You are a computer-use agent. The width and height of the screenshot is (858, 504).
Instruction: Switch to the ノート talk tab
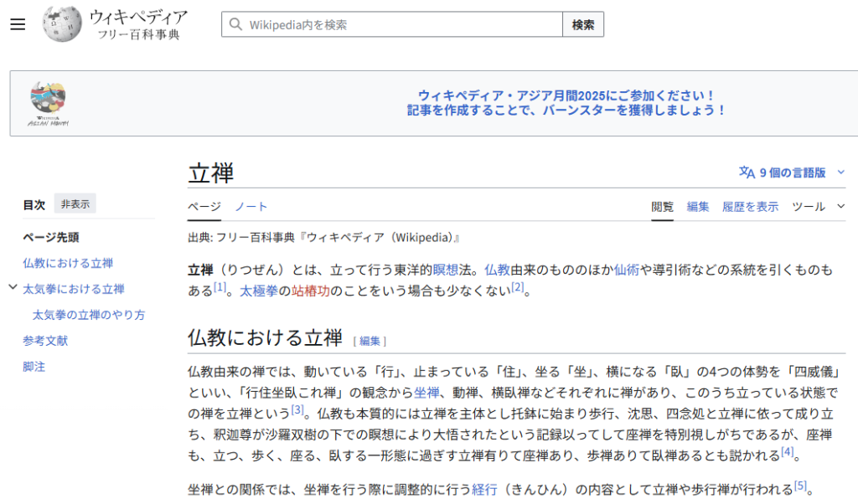251,207
